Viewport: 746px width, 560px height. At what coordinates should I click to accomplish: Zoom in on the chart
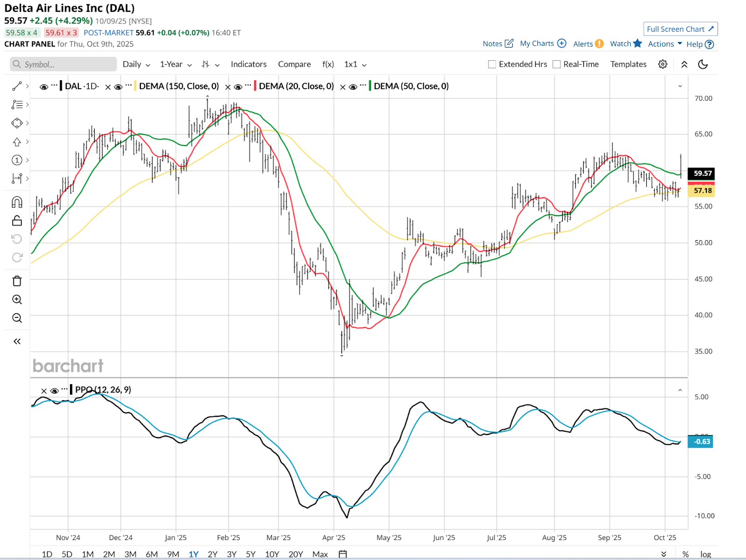[x=17, y=300]
